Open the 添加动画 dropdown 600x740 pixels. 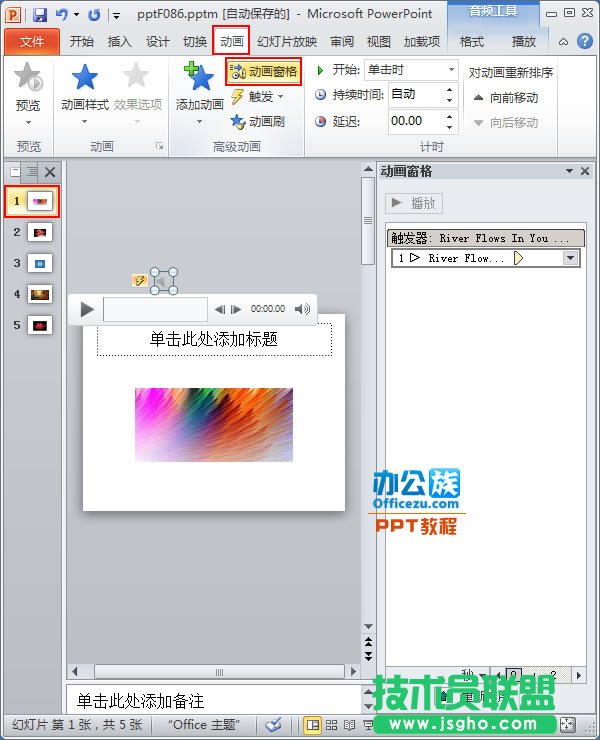click(x=200, y=93)
